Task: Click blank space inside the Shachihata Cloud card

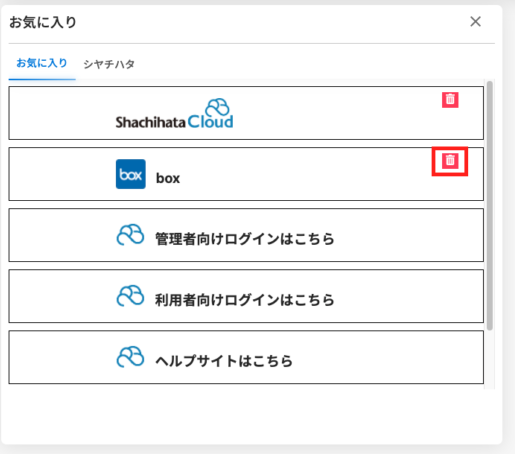Action: (x=333, y=113)
